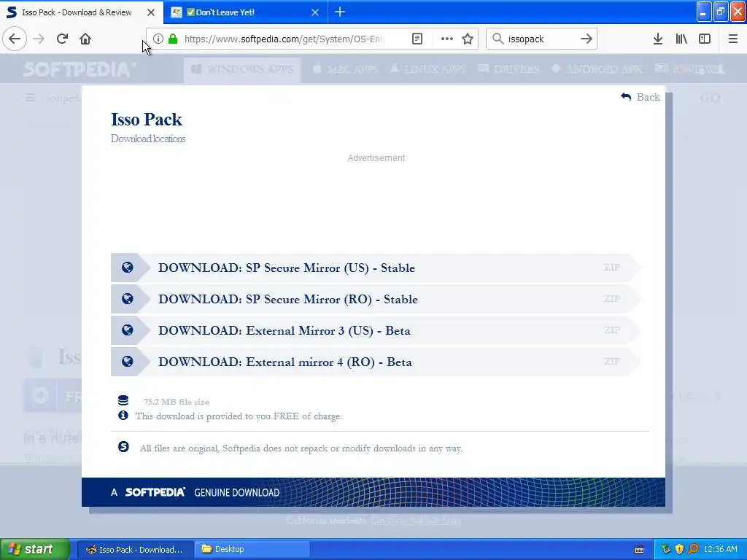
Task: Click the 12:36 AM system clock
Action: click(x=720, y=550)
